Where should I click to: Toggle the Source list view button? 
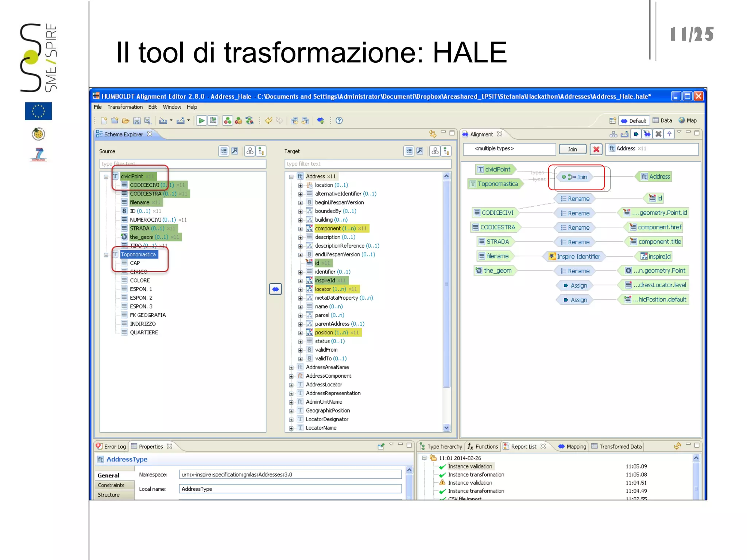(224, 151)
